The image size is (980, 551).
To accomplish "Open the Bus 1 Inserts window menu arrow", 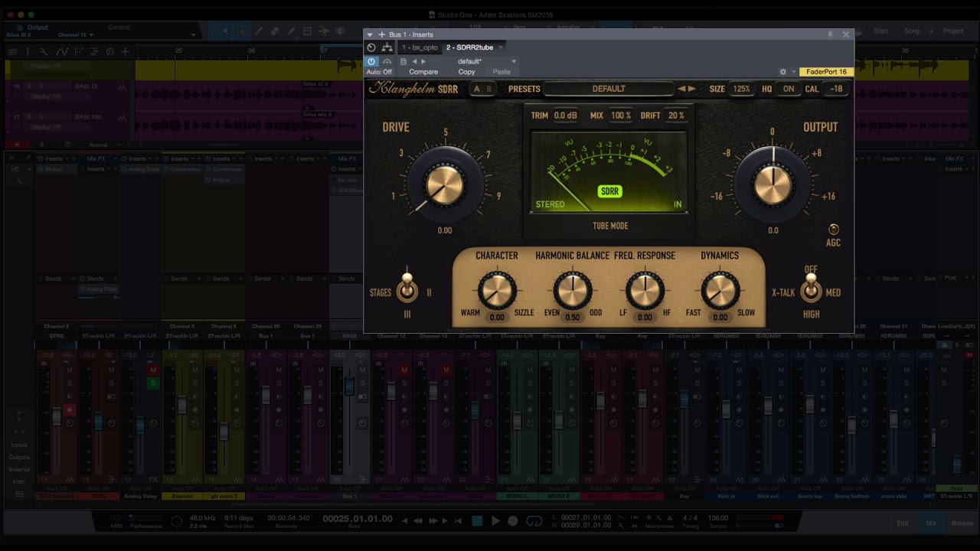I will pyautogui.click(x=370, y=34).
